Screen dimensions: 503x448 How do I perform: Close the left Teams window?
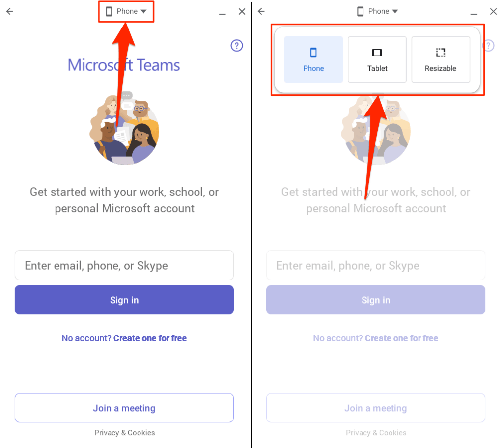click(x=242, y=12)
